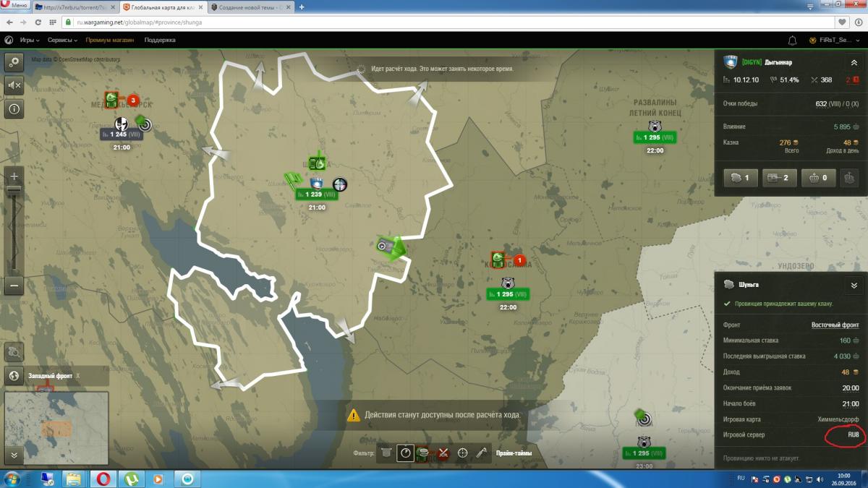The image size is (868, 488).
Task: Switch to the x7nrb.ru torrent tab
Action: 75,7
